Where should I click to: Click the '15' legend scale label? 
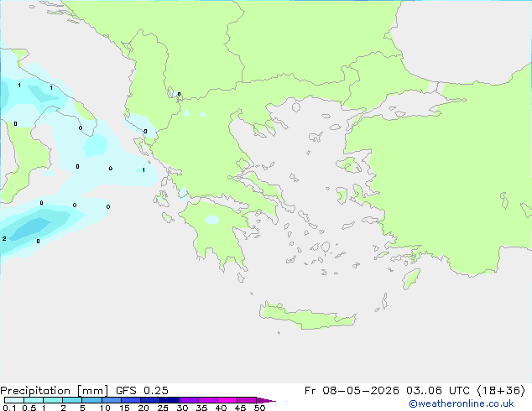pos(124,408)
